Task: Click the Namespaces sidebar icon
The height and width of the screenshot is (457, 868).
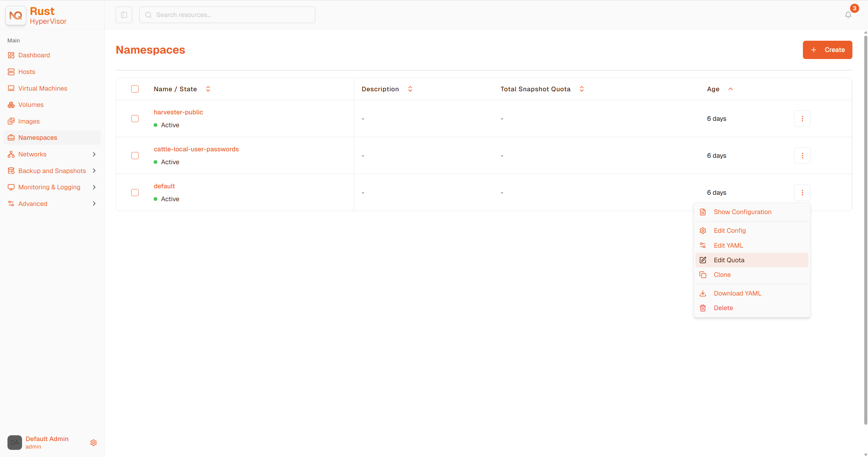Action: pos(11,138)
